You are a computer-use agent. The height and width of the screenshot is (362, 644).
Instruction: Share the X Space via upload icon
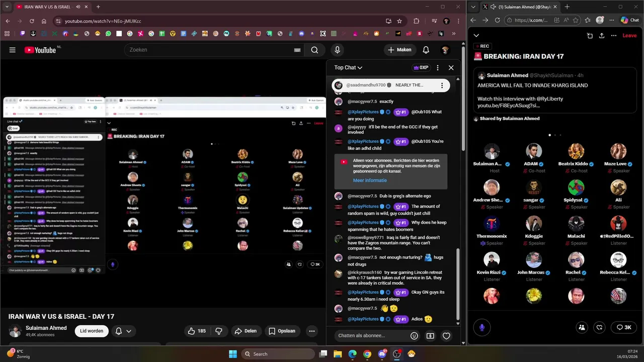pos(602,36)
